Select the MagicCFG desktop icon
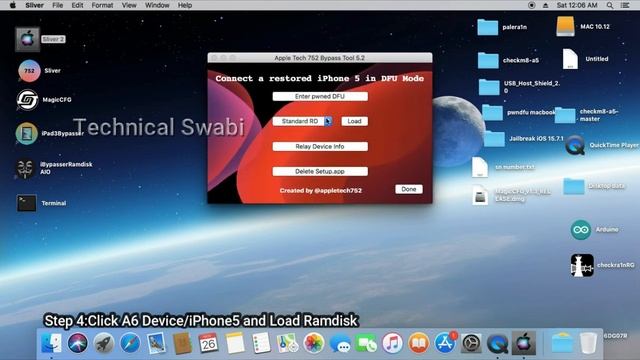The width and height of the screenshot is (640, 360). tap(27, 100)
